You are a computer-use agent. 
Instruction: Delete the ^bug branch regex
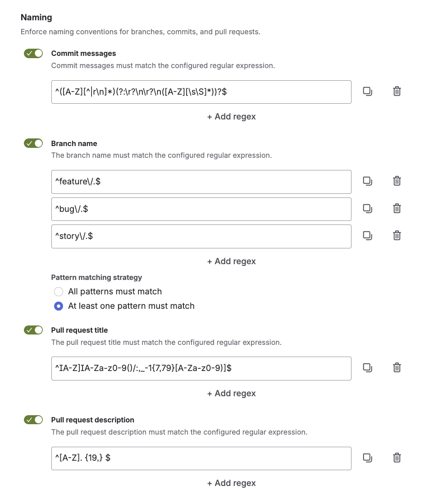397,208
